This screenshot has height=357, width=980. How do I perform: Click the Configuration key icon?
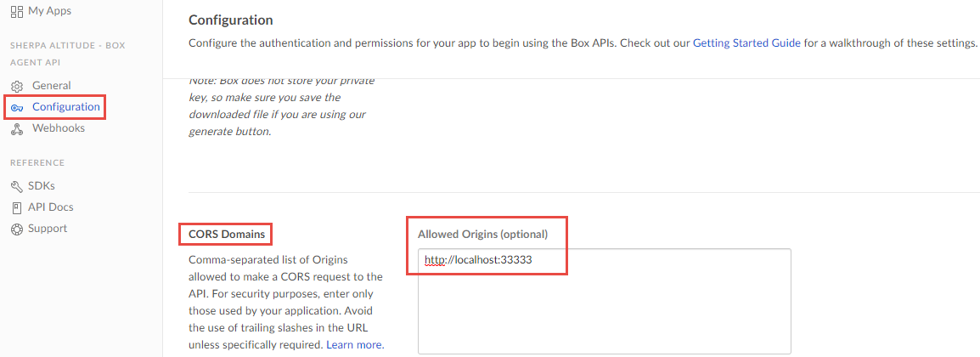[16, 107]
